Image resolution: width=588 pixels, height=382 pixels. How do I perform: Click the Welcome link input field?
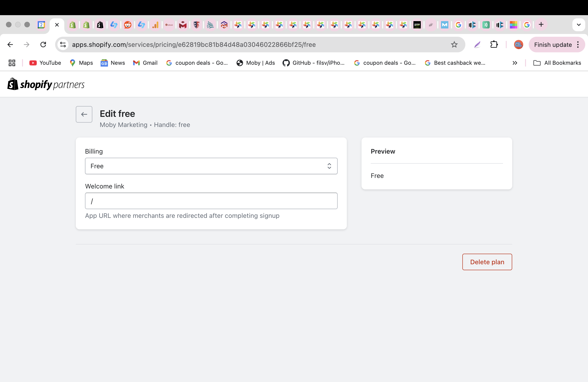(211, 201)
